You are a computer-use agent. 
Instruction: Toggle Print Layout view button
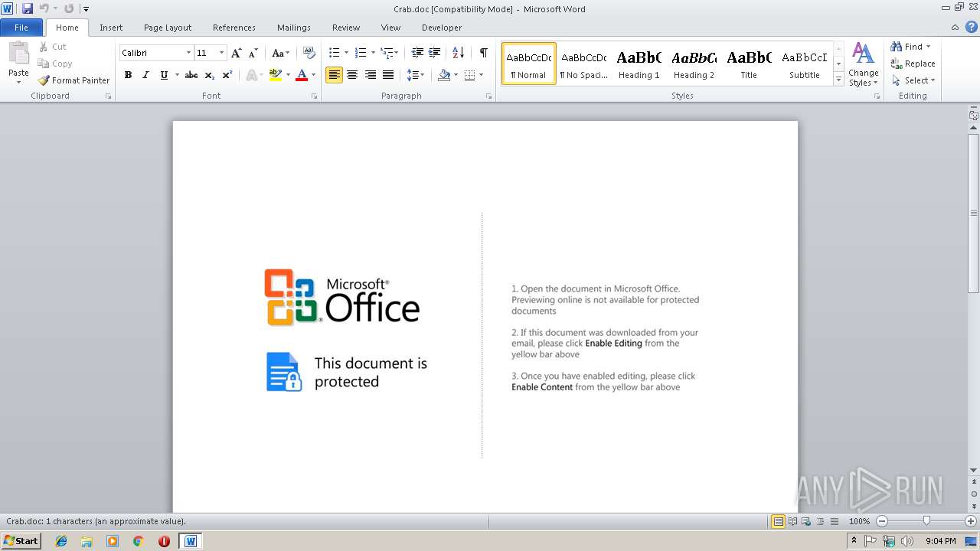[x=779, y=521]
